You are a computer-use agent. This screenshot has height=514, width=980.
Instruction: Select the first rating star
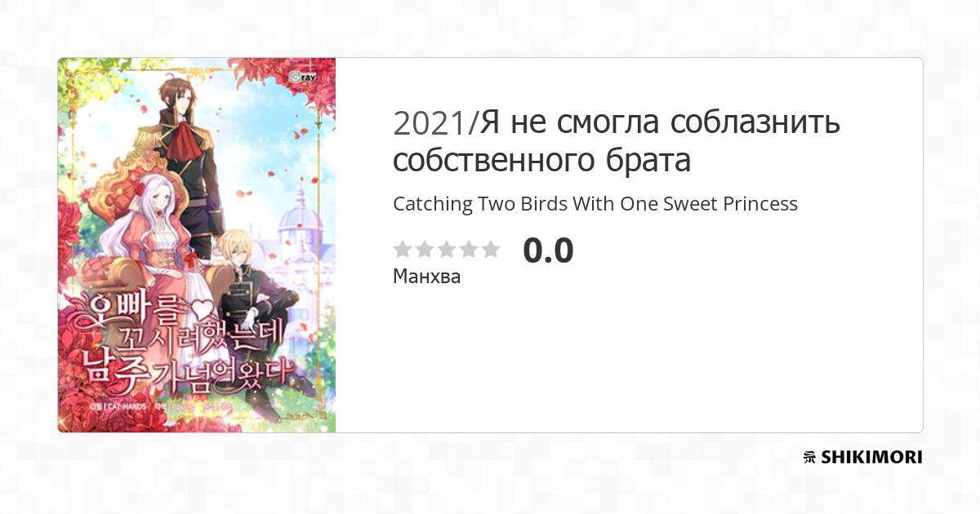tap(402, 249)
